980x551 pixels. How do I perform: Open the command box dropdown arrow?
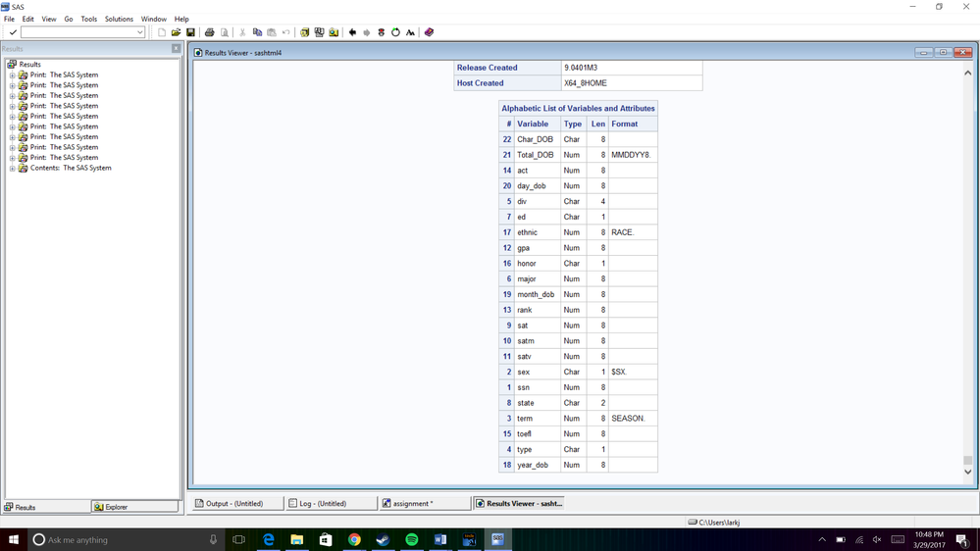point(140,32)
